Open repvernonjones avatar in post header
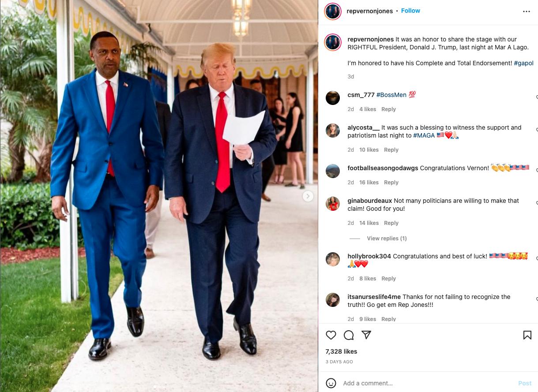 click(x=333, y=11)
